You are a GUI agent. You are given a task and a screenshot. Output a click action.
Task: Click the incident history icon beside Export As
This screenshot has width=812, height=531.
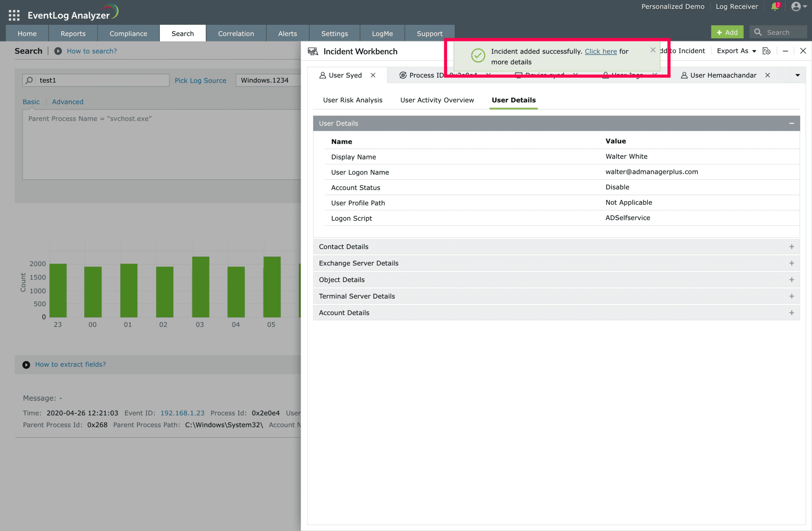click(766, 51)
